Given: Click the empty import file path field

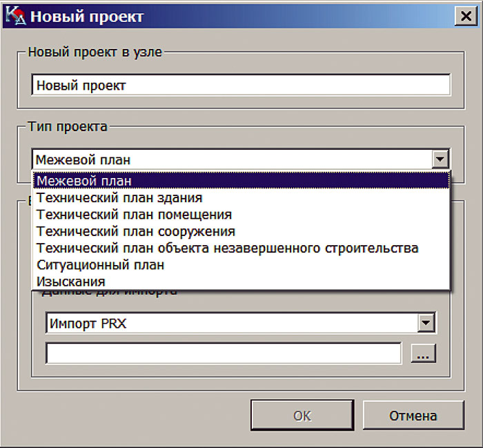Looking at the screenshot, I should 224,353.
